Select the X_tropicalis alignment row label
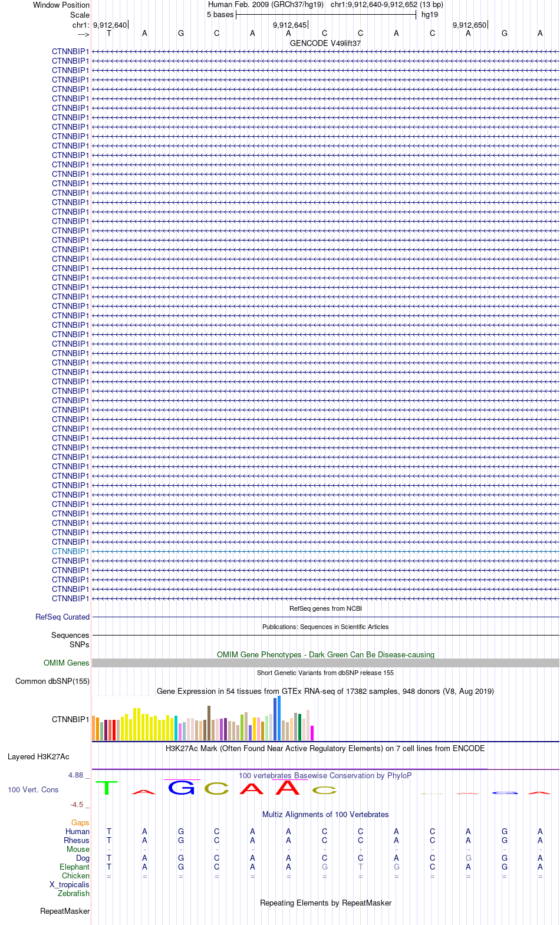This screenshot has width=560, height=925. pyautogui.click(x=70, y=884)
